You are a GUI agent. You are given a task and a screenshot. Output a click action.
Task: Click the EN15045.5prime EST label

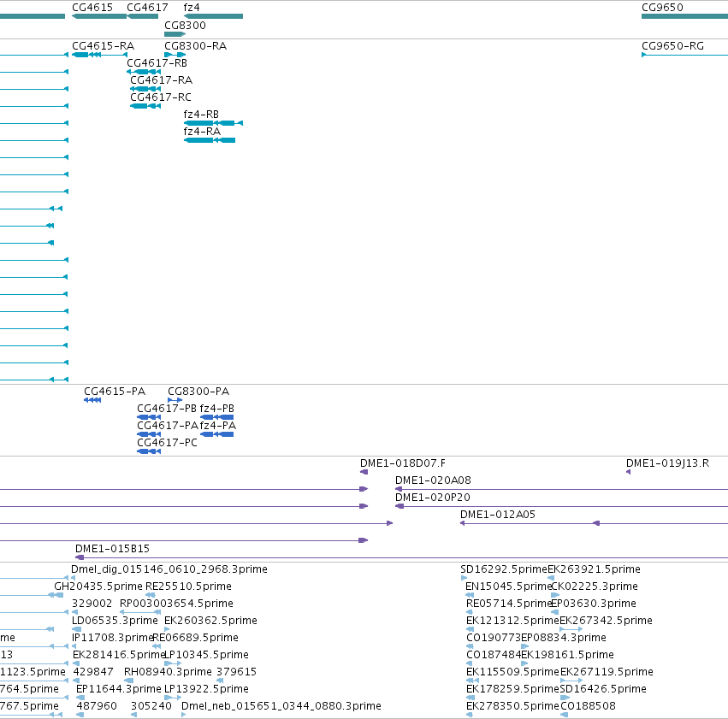point(508,586)
